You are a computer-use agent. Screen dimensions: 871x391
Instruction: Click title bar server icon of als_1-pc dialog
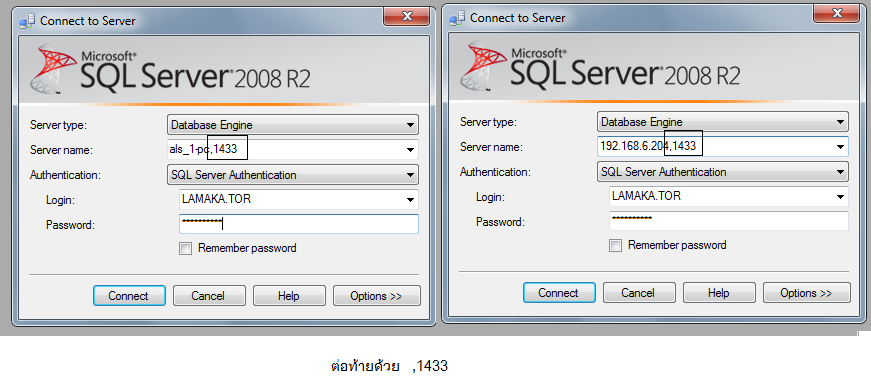27,22
